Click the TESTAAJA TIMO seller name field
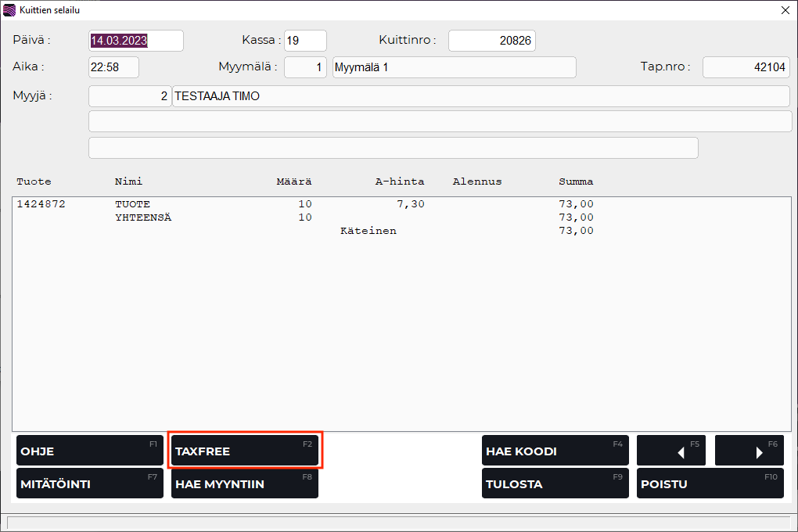The height and width of the screenshot is (532, 798). point(480,96)
